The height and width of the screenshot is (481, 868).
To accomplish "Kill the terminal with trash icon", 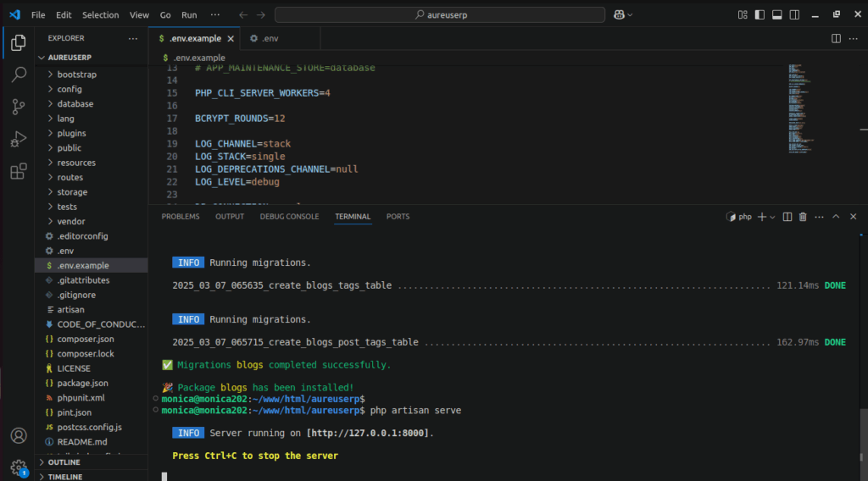I will tap(803, 217).
